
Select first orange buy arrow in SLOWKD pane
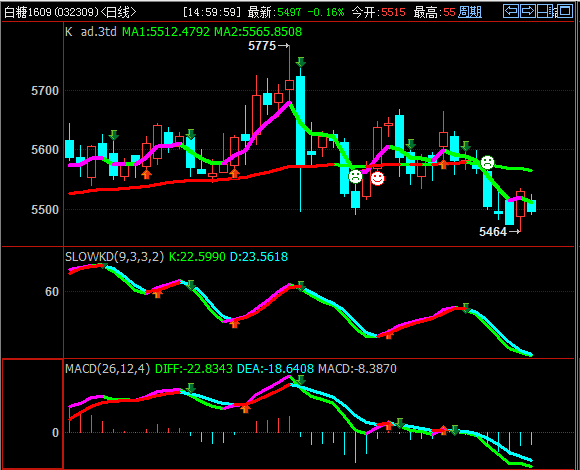point(157,293)
